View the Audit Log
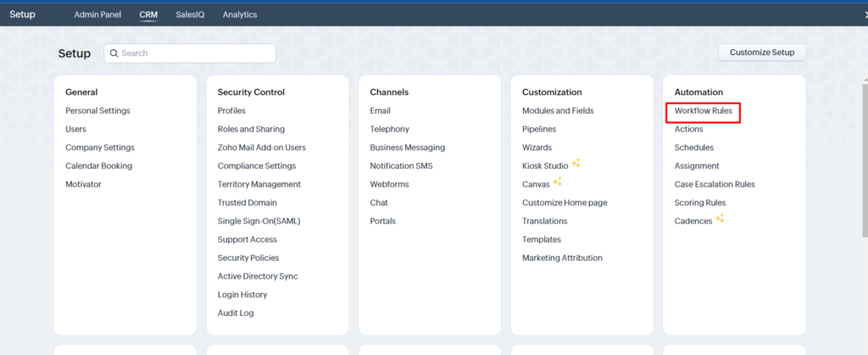The height and width of the screenshot is (355, 868). [236, 313]
